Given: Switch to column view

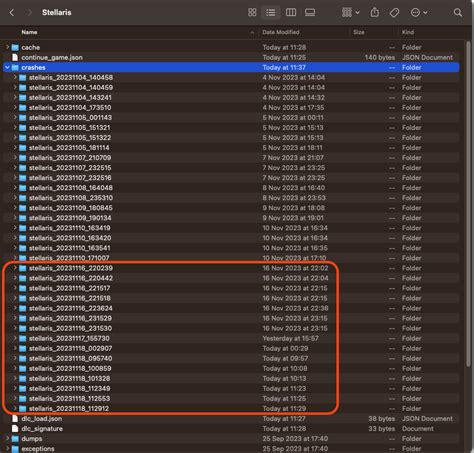Looking at the screenshot, I should 291,13.
